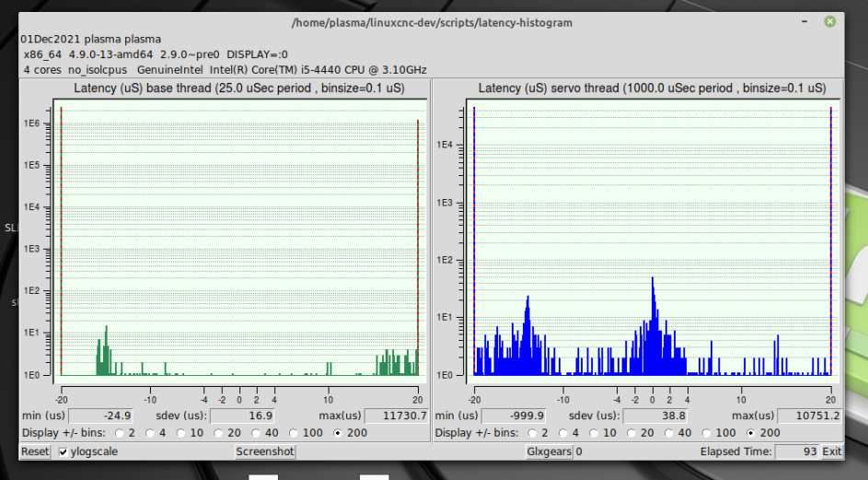The image size is (868, 480).
Task: Click the 1E4 label on servo thread axis
Action: pos(445,145)
